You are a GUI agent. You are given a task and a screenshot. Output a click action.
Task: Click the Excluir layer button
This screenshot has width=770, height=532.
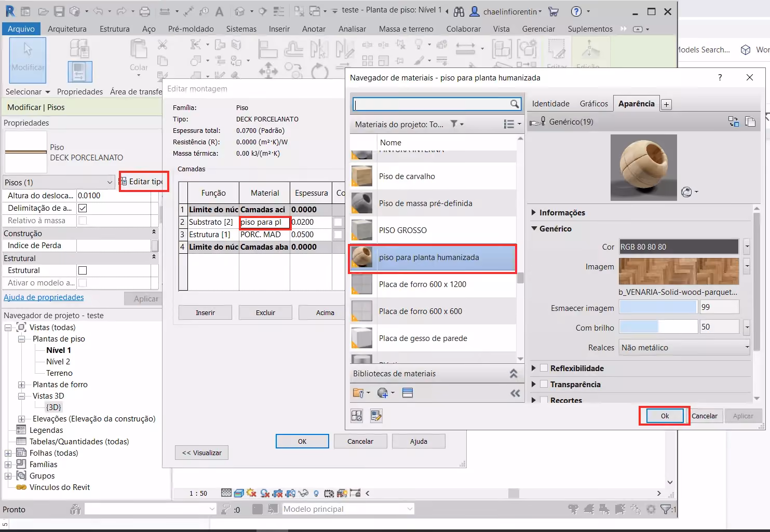(x=265, y=312)
